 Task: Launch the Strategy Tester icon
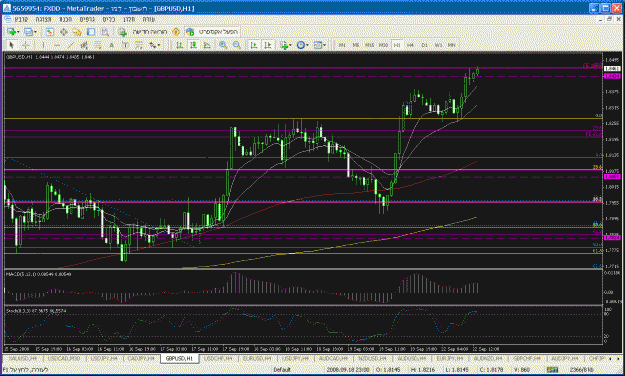coord(104,31)
